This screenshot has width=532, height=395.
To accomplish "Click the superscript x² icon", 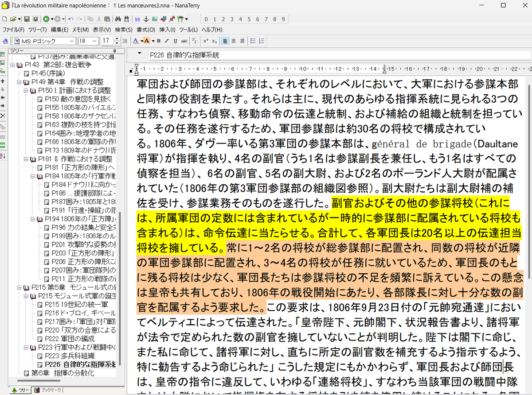I will tap(206, 40).
